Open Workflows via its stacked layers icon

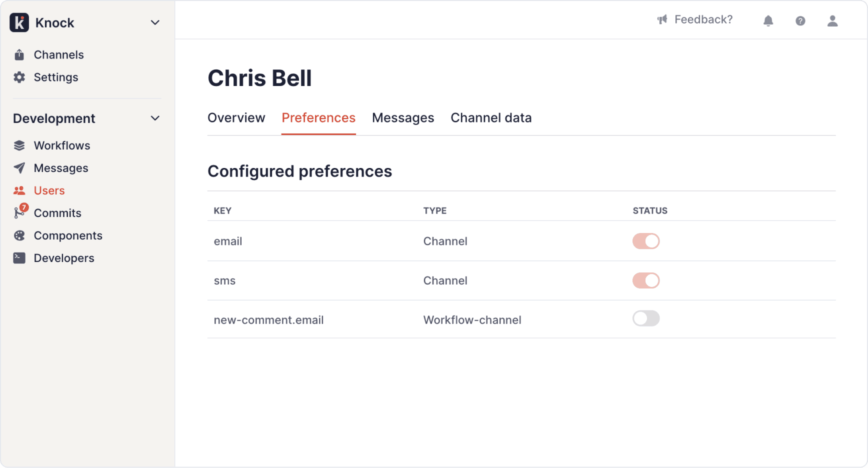(19, 145)
